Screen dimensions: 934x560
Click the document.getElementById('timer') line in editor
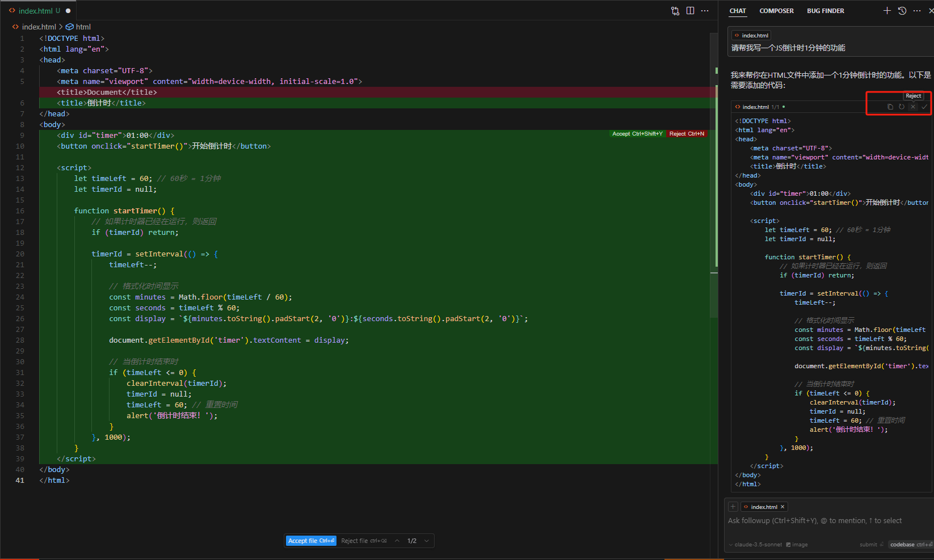229,340
